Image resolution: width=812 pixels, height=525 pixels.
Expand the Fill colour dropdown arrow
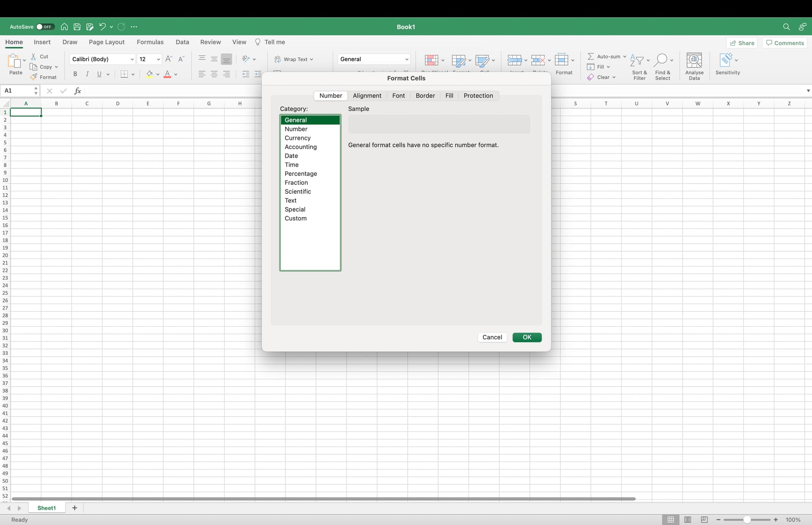[x=158, y=74]
